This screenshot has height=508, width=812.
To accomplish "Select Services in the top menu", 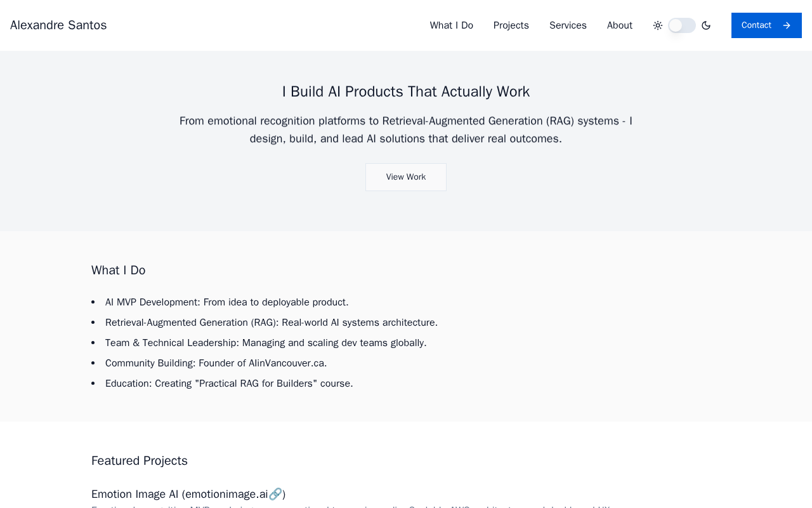I will (568, 25).
